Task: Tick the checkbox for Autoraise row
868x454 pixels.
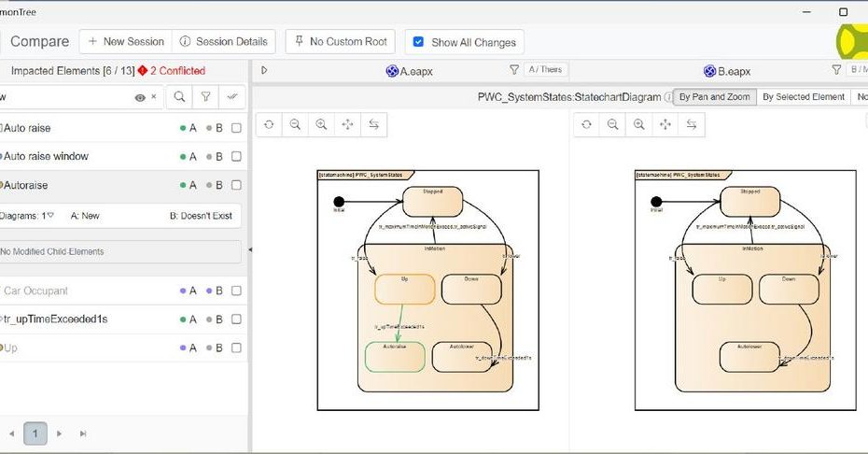Action: pyautogui.click(x=236, y=185)
